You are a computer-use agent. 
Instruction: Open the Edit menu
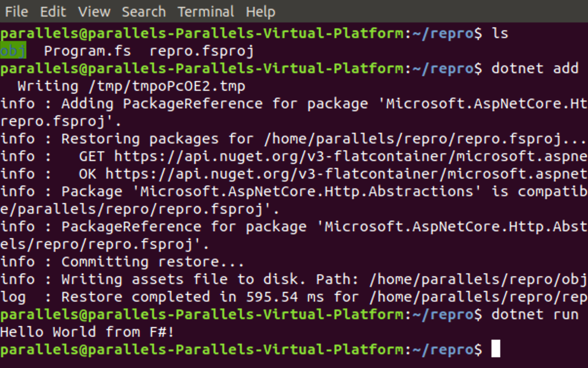coord(54,12)
